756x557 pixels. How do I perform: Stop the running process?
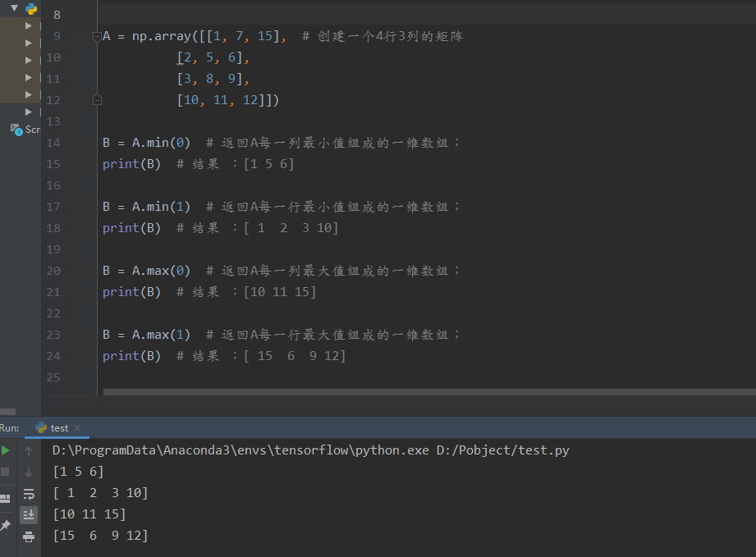coord(6,471)
